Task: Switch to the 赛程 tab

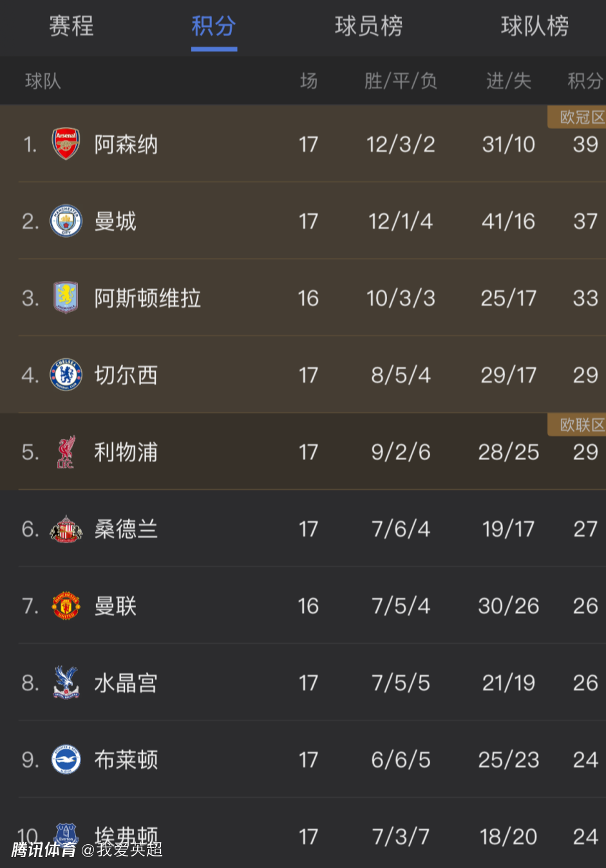Action: [x=71, y=26]
